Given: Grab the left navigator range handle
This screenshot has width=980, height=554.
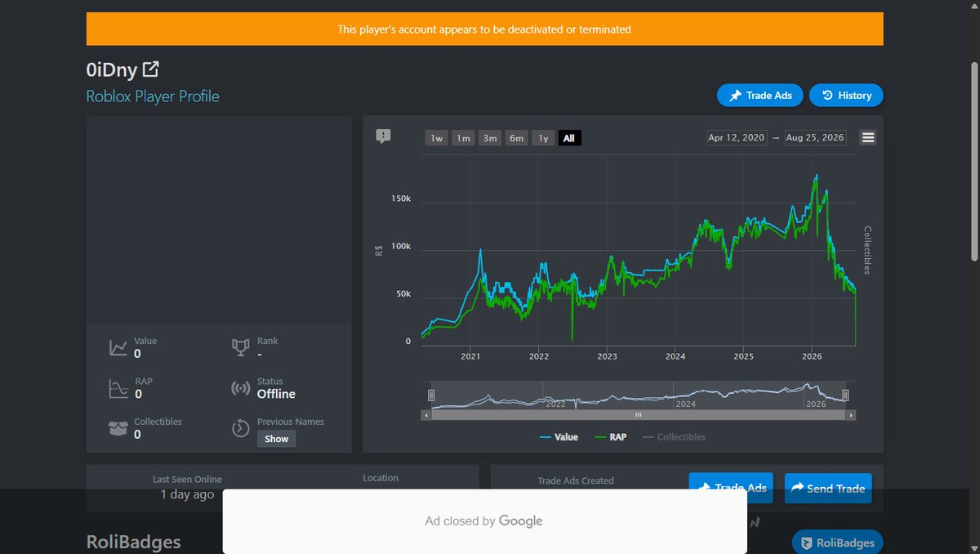Looking at the screenshot, I should point(431,395).
